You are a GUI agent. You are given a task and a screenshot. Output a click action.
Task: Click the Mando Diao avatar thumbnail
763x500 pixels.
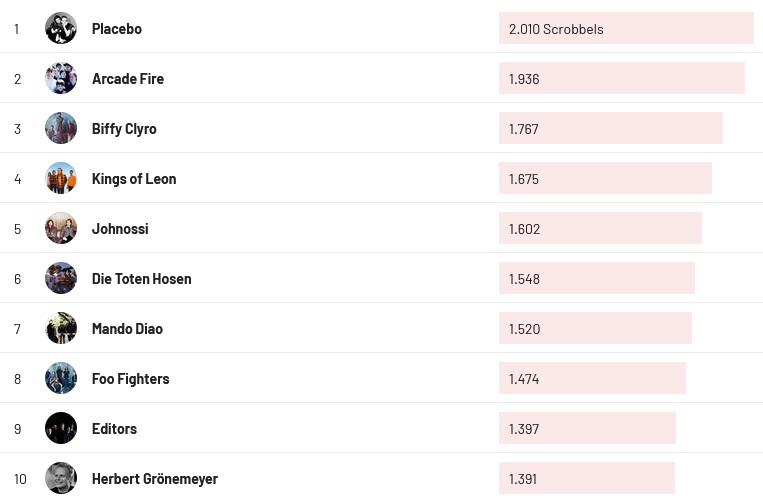tap(61, 328)
